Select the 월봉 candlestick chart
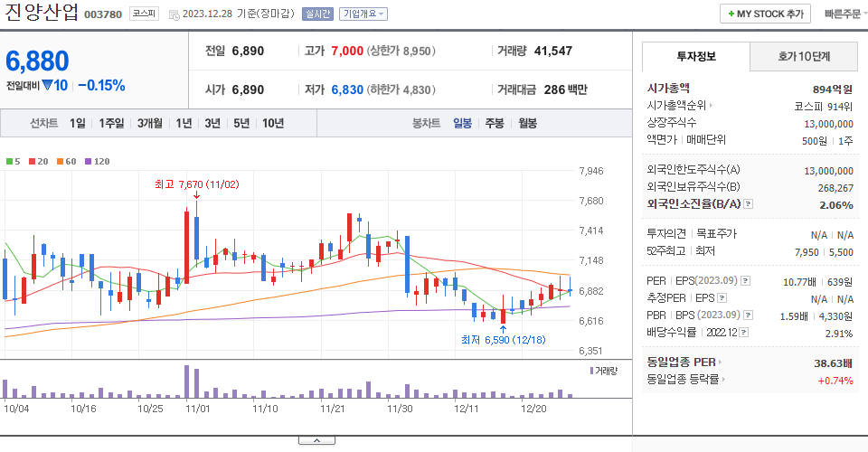The width and height of the screenshot is (868, 452). click(x=527, y=123)
